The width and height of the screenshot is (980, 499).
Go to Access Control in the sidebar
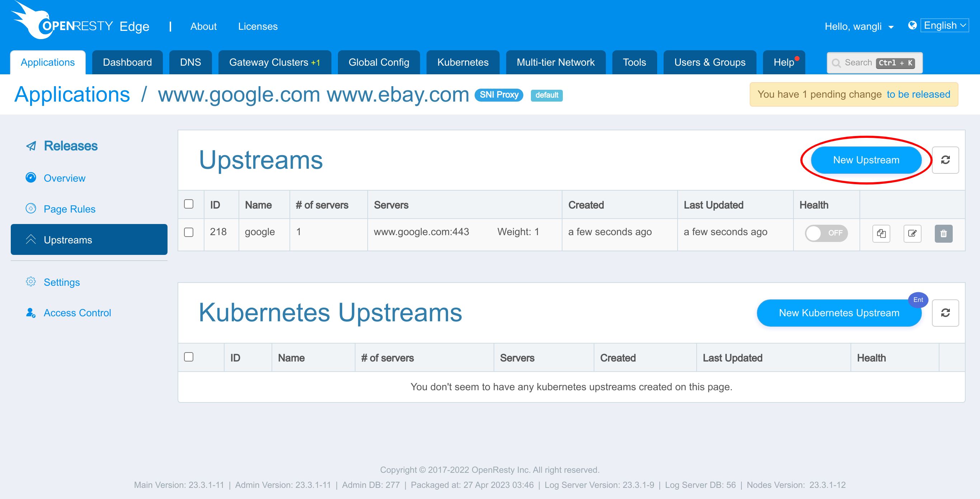pos(77,313)
